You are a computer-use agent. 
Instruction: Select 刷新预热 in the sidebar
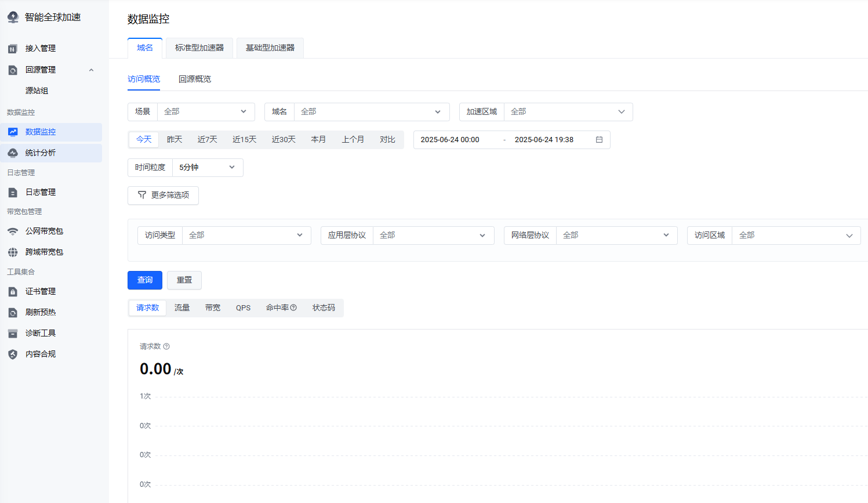coord(41,312)
